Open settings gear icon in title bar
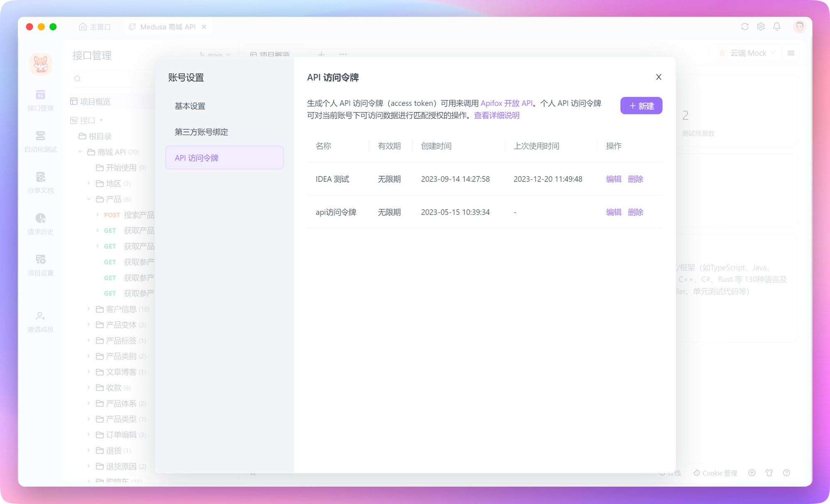830x504 pixels. 761,27
